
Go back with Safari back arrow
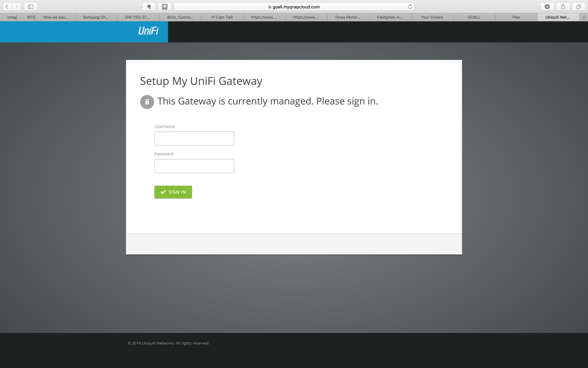click(x=7, y=6)
